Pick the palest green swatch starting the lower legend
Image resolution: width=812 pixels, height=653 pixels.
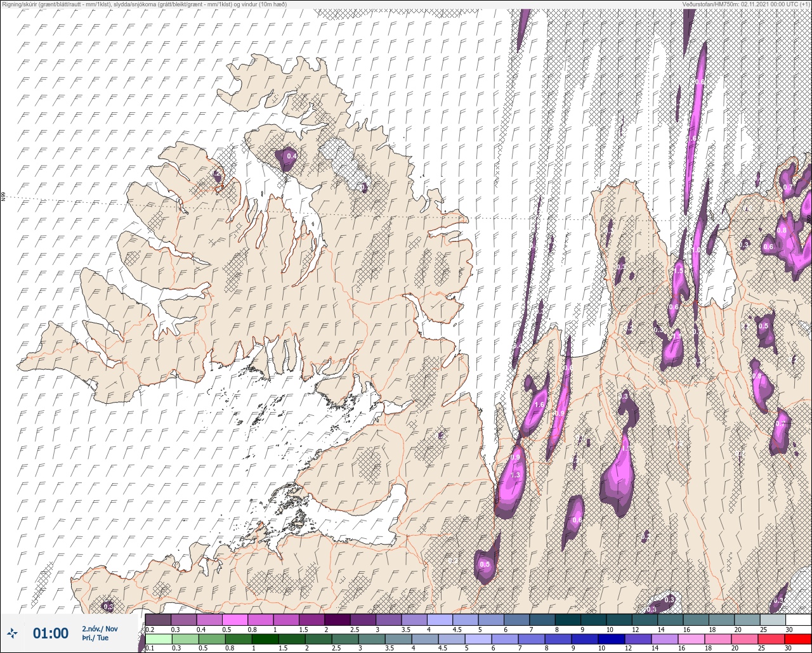158,639
